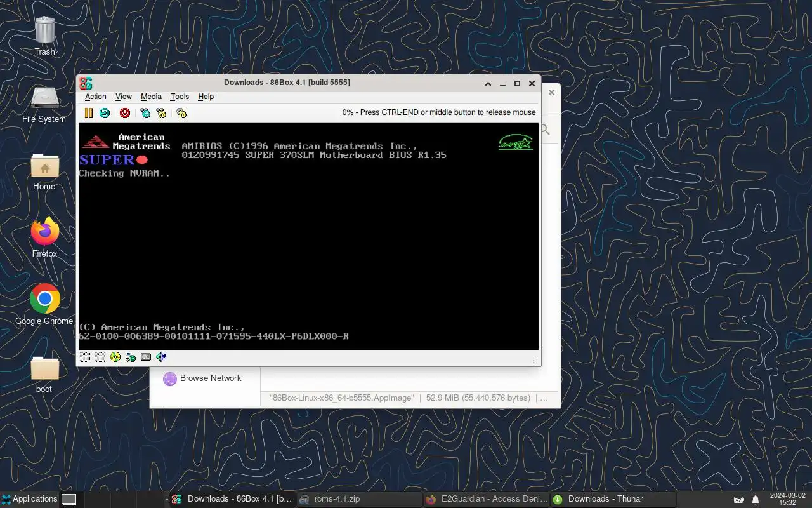Click the sound speaker status bar icon
Viewport: 812px width, 508px height.
click(x=161, y=357)
